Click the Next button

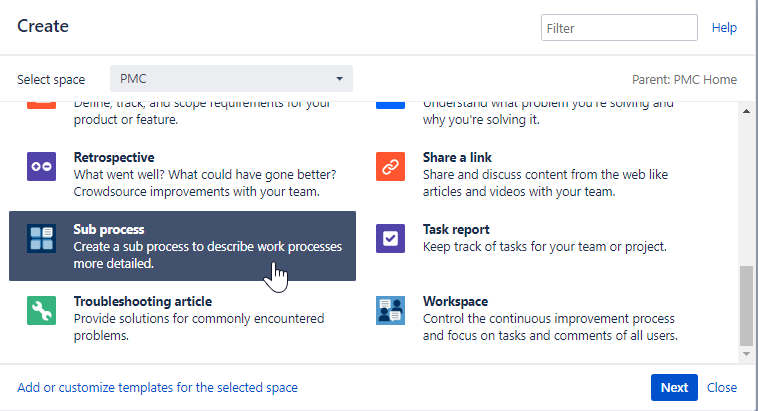click(674, 387)
